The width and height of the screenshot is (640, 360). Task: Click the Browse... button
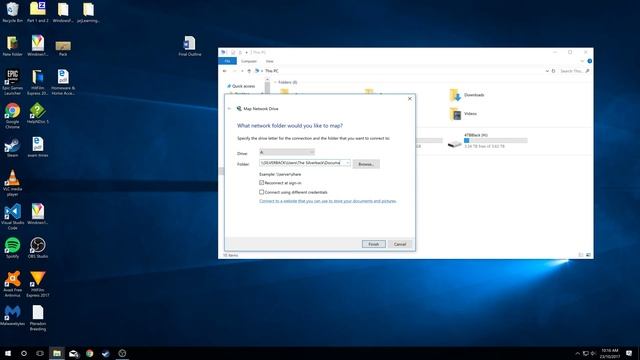click(366, 164)
